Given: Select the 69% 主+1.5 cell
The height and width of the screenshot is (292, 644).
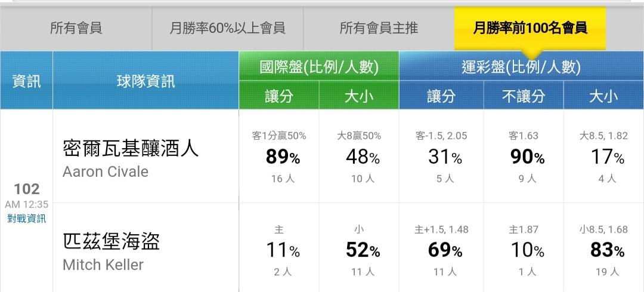Looking at the screenshot, I should coord(441,249).
